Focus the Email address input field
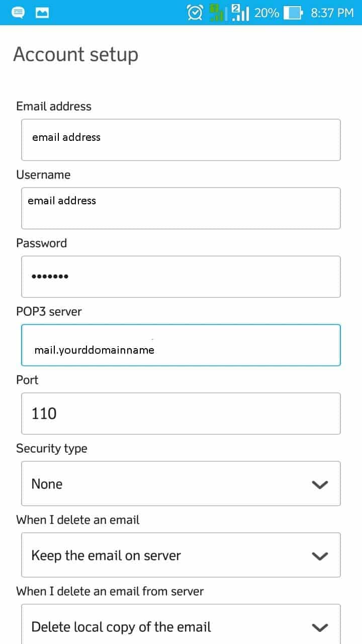 (180, 140)
